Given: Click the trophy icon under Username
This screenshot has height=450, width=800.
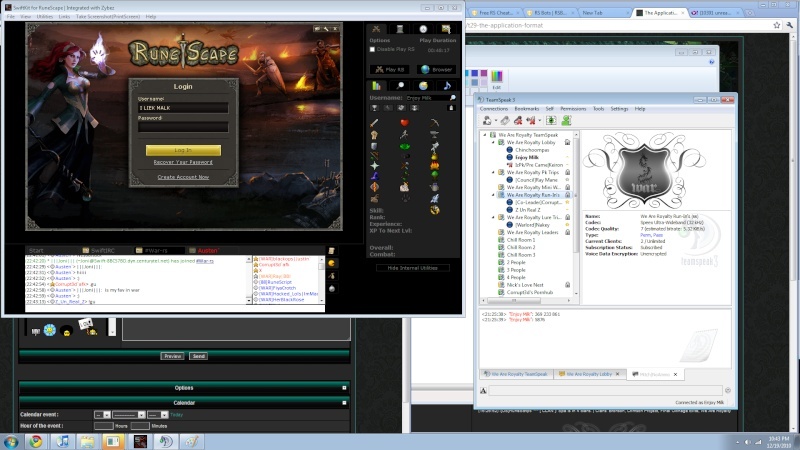Looking at the screenshot, I should pos(374,108).
